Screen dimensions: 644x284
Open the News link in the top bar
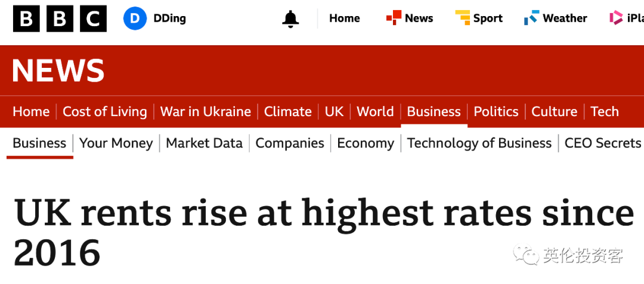419,18
